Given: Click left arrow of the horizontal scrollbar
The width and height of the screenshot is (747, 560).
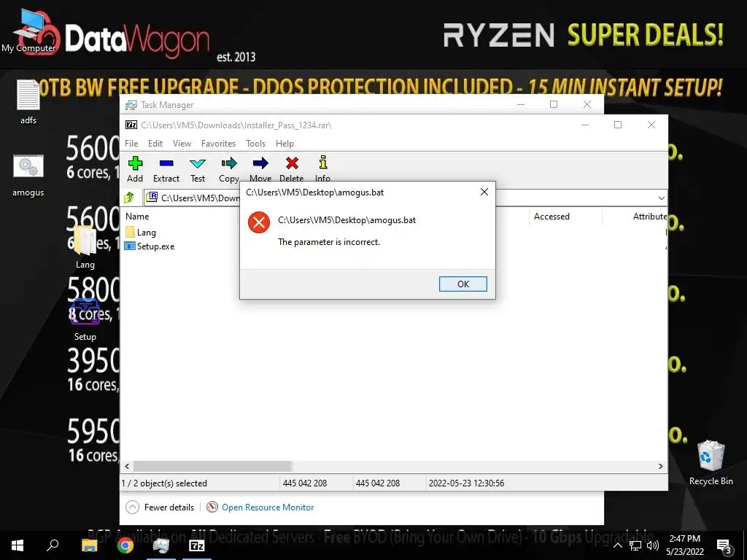Looking at the screenshot, I should [x=127, y=466].
